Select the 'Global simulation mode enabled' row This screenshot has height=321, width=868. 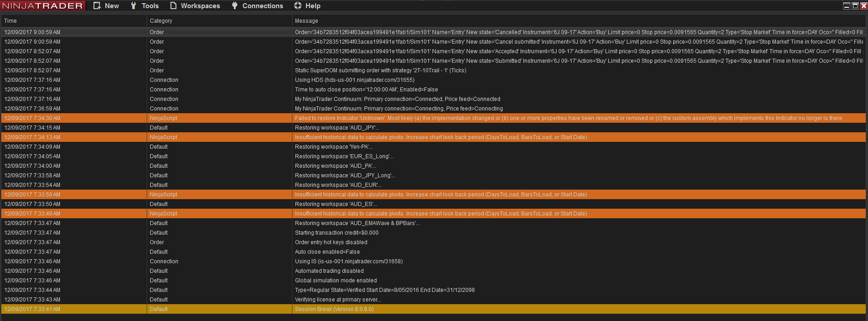335,281
